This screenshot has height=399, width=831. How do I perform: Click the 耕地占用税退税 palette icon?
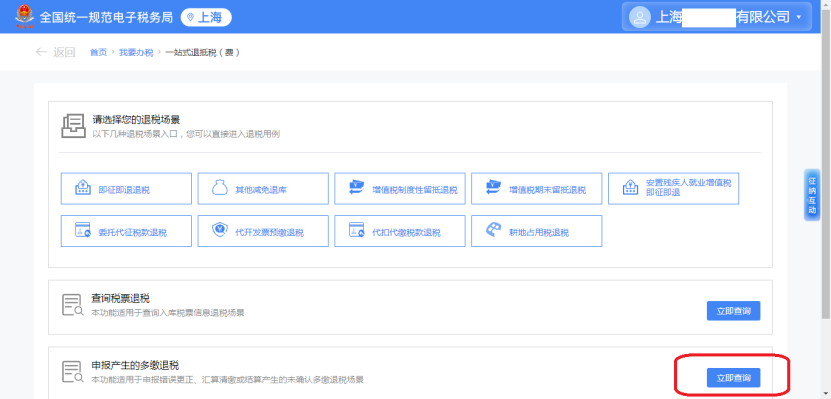pyautogui.click(x=493, y=230)
